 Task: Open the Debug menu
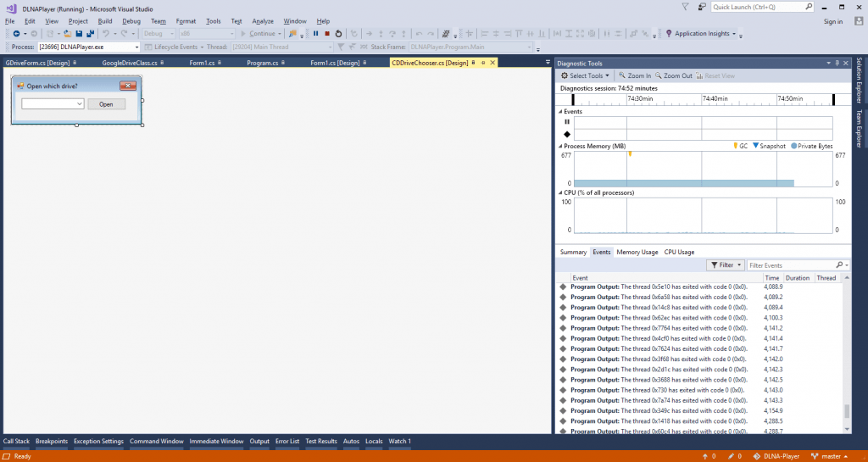[131, 20]
